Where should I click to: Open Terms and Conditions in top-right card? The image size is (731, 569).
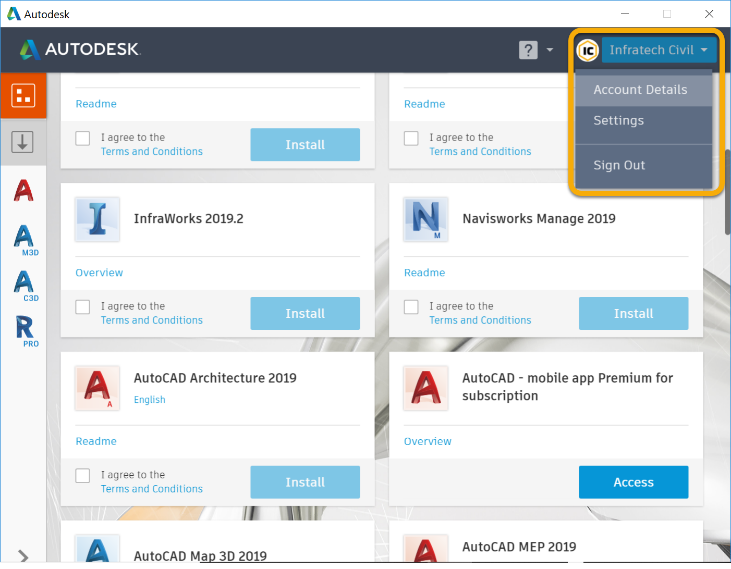[480, 151]
